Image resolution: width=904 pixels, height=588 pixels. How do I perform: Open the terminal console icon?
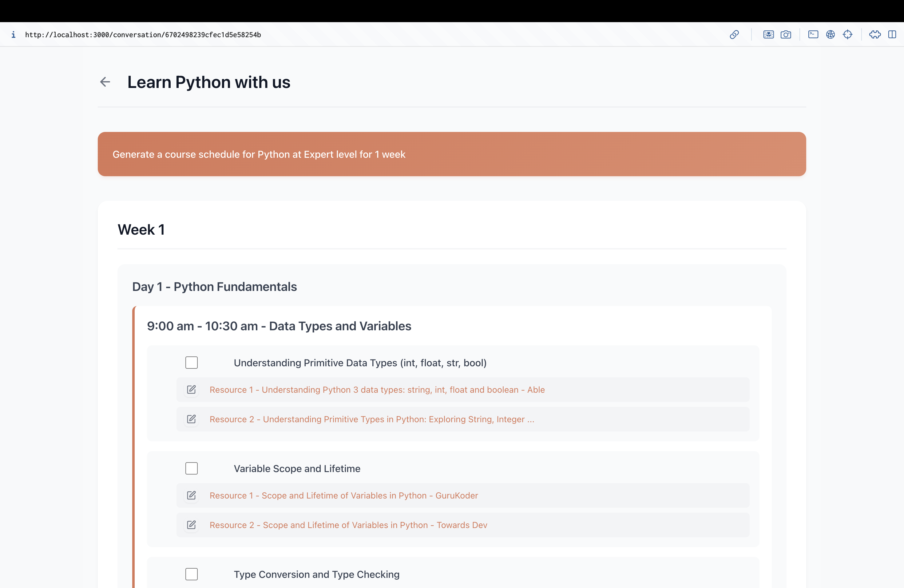pos(813,34)
